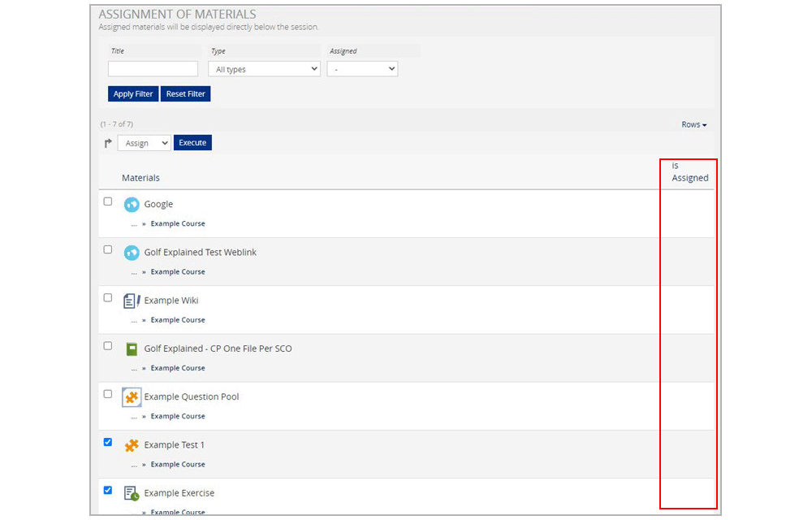Click the Golf Explained Test Weblink icon

click(x=132, y=253)
